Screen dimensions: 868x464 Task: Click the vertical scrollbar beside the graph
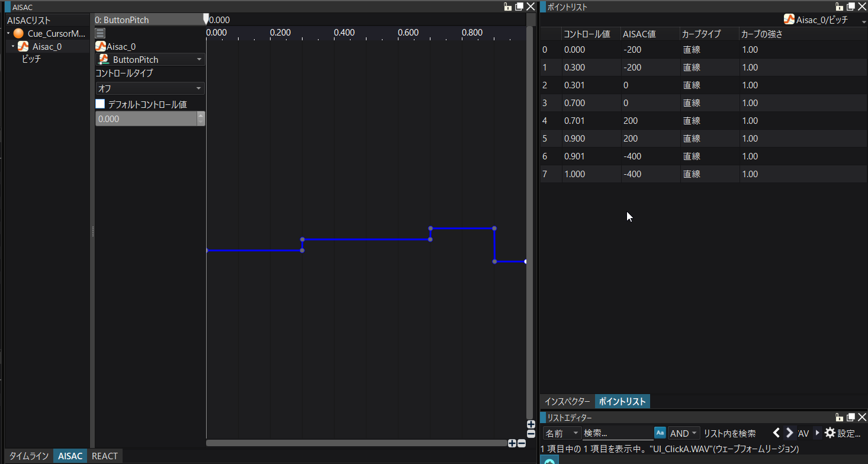click(x=529, y=222)
